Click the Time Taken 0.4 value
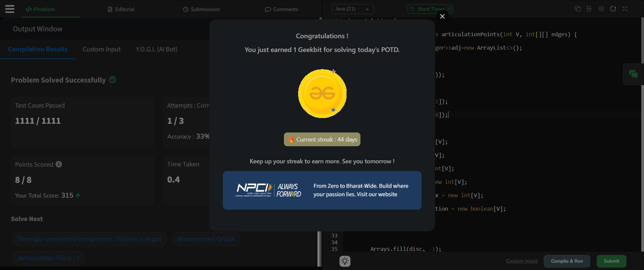This screenshot has height=270, width=644. (174, 180)
